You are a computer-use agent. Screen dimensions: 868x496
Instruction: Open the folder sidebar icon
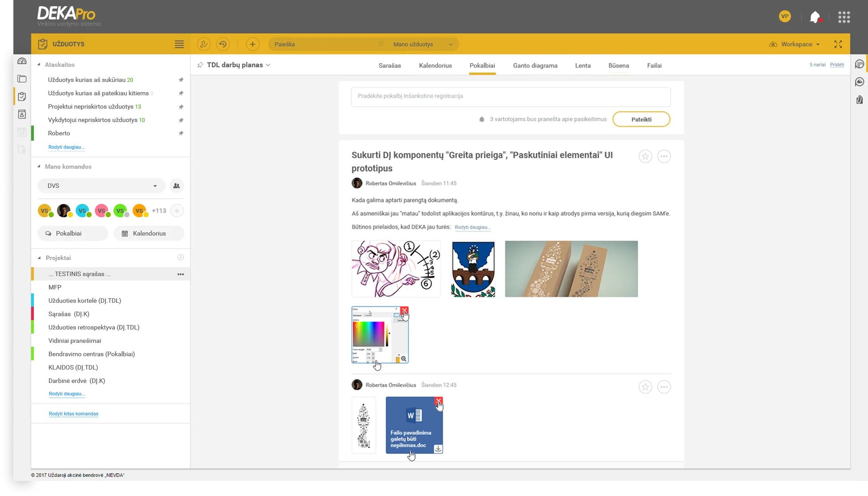[22, 79]
